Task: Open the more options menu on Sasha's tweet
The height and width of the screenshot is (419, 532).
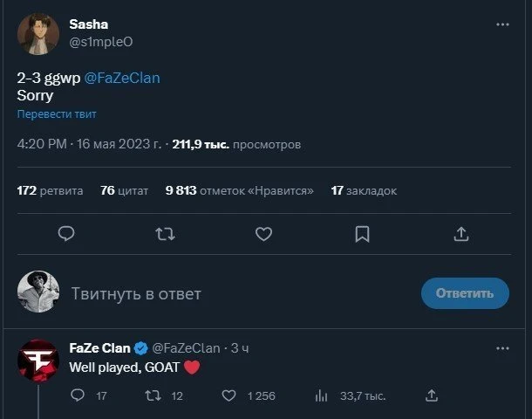Action: [502, 24]
